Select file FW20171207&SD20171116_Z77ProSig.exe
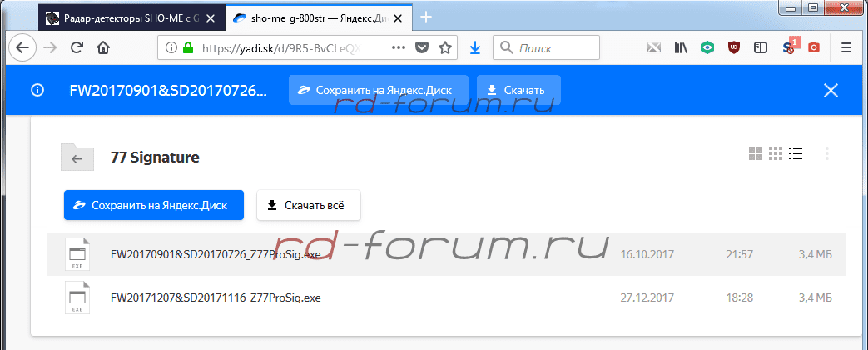 216,297
